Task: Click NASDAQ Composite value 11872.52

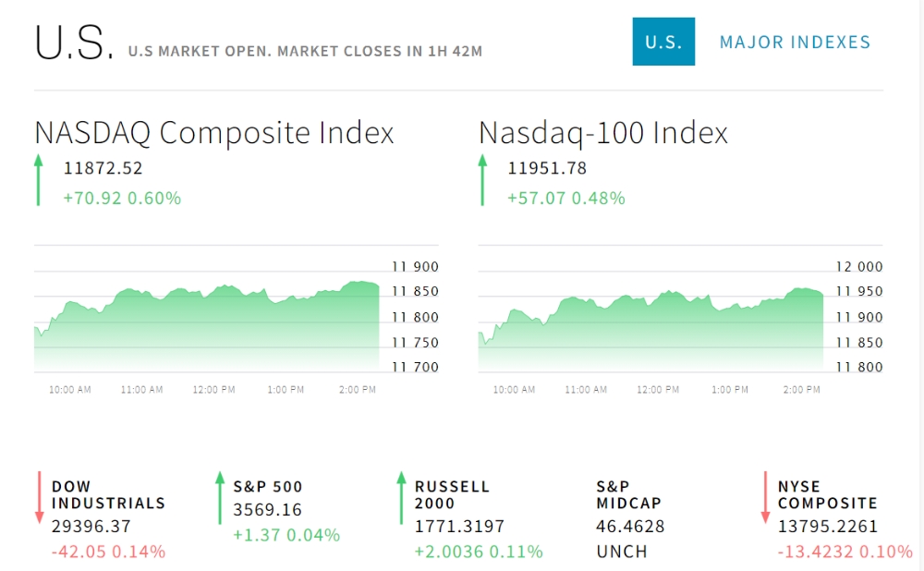Action: pos(103,168)
